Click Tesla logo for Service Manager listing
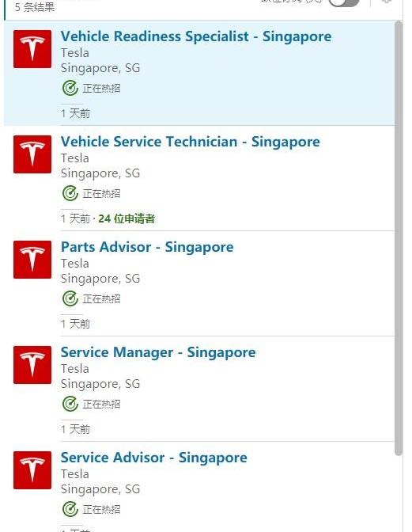The height and width of the screenshot is (532, 412). pos(32,365)
